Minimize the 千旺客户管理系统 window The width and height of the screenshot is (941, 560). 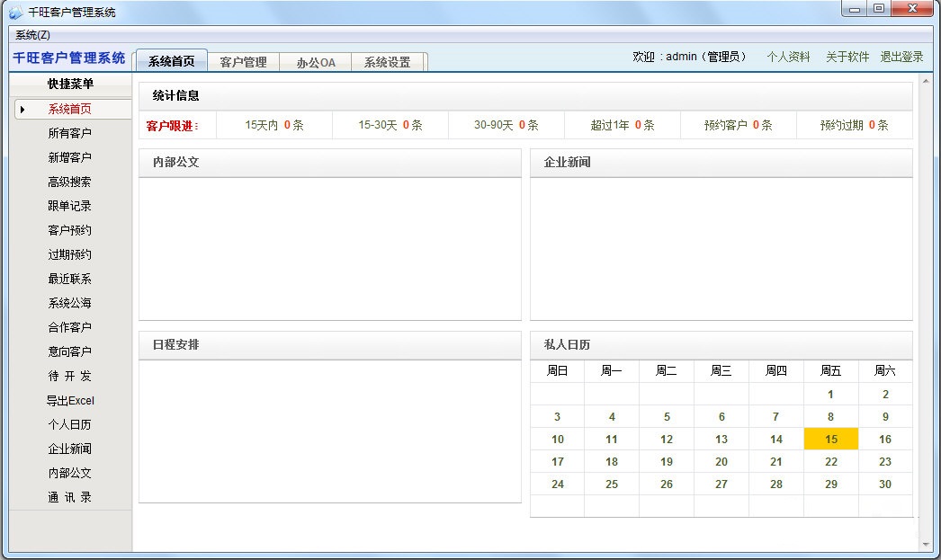pos(854,8)
